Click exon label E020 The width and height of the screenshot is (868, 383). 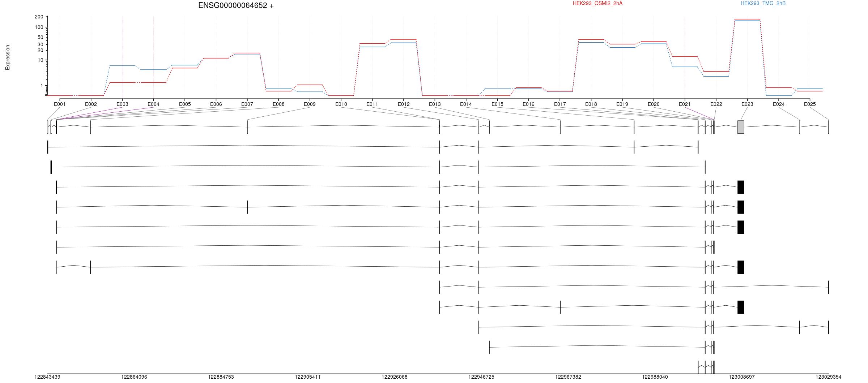pos(654,104)
